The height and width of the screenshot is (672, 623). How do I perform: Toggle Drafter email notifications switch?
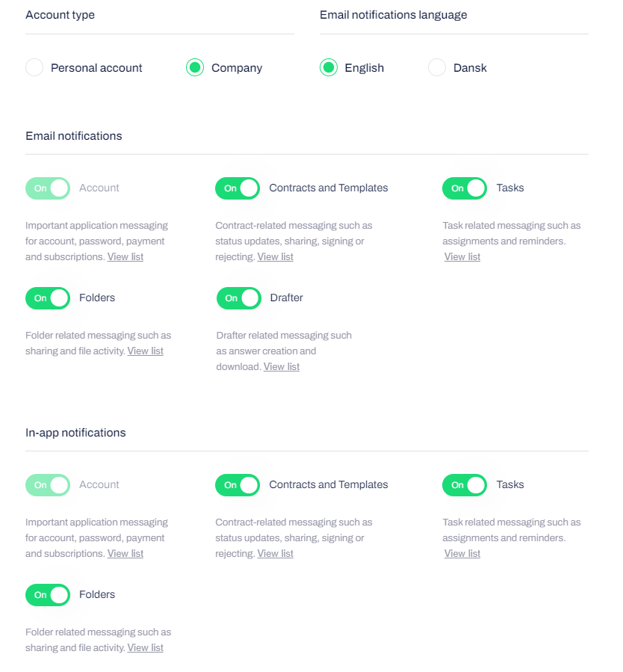(x=239, y=298)
